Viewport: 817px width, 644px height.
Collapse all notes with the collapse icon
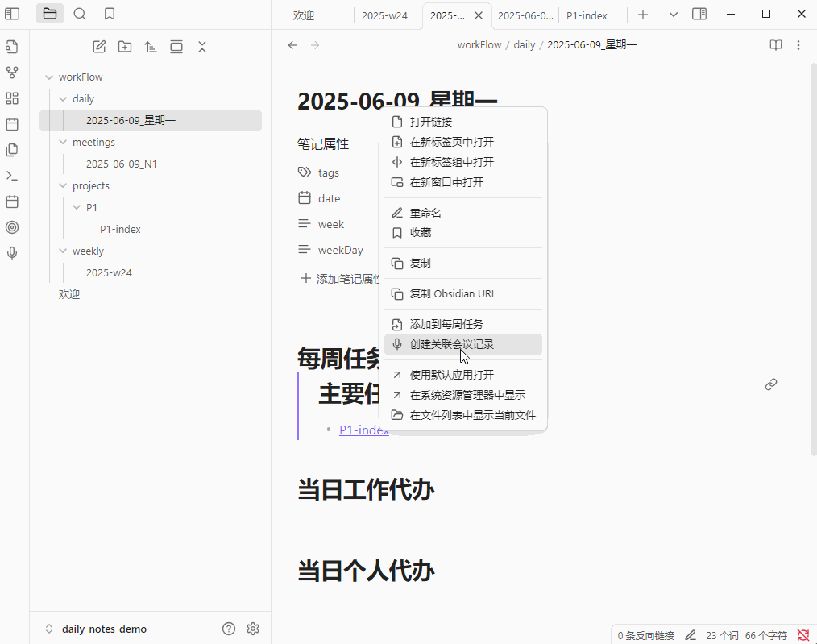(202, 47)
